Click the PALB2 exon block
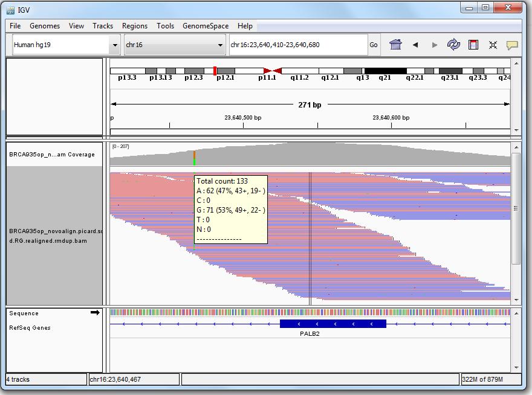 pos(333,324)
